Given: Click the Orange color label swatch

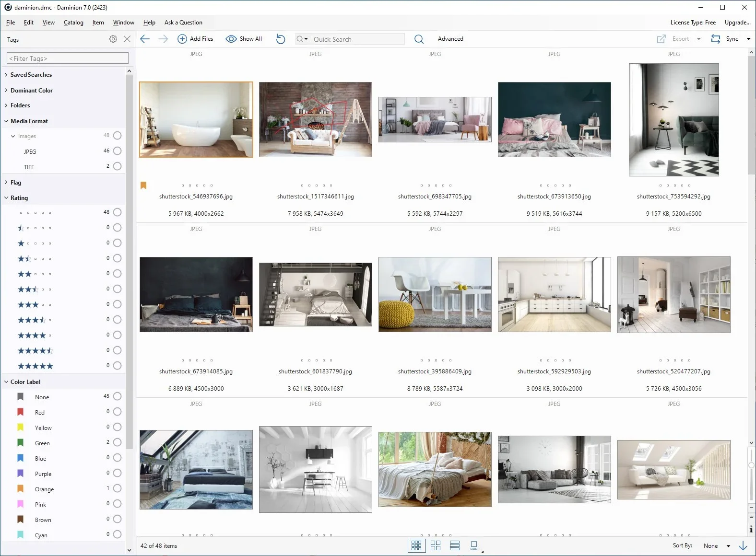Looking at the screenshot, I should 21,489.
